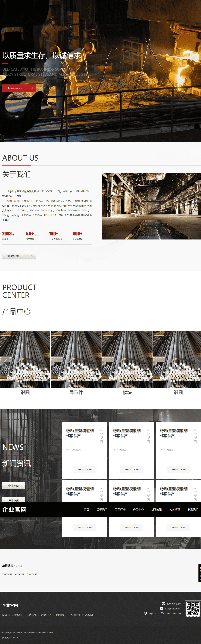This screenshot has height=644, width=201.
Task: Click the Copyright 2023 ICP notice text
Action: tap(28, 632)
